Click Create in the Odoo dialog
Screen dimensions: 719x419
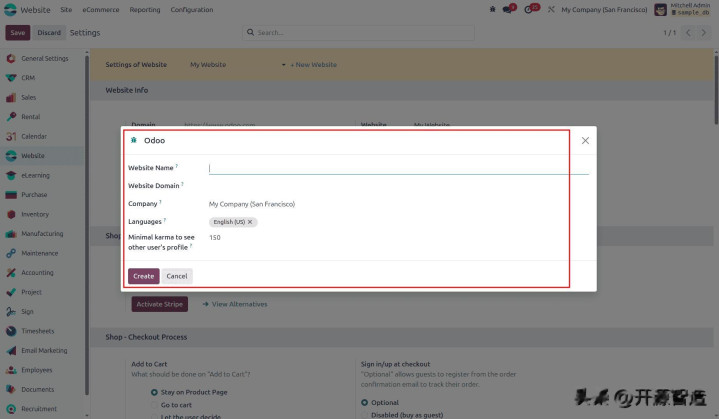(144, 276)
